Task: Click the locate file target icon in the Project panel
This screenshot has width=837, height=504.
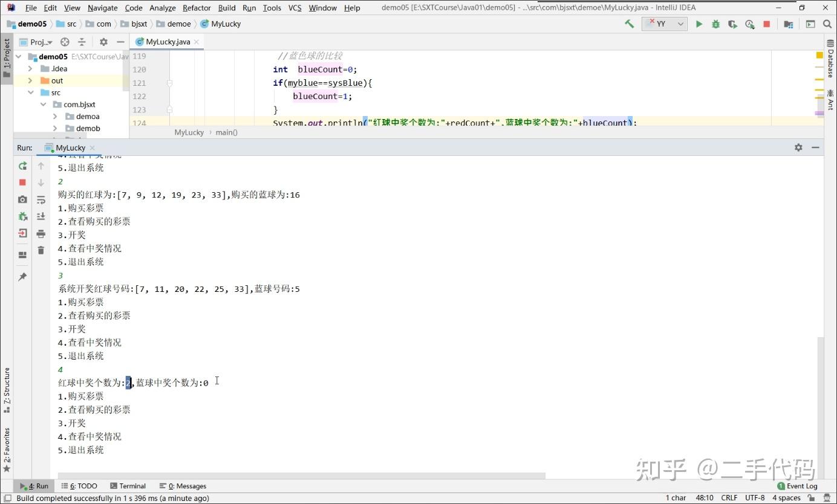Action: point(65,42)
